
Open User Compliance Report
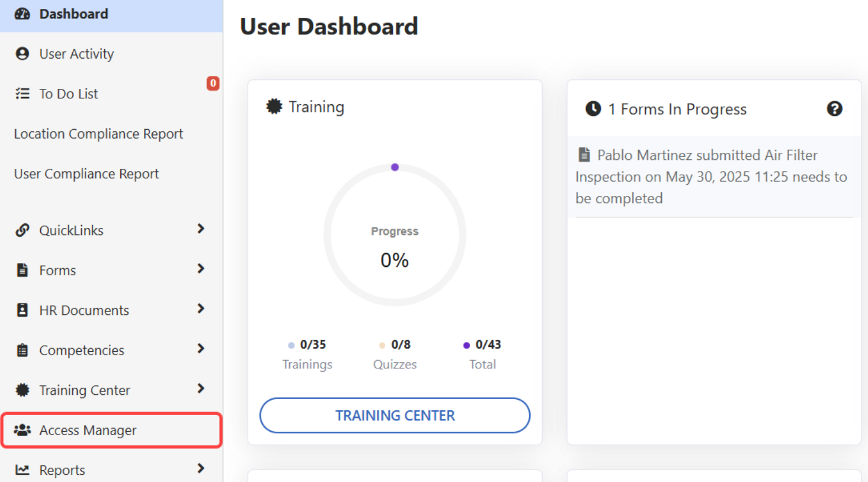(x=87, y=174)
